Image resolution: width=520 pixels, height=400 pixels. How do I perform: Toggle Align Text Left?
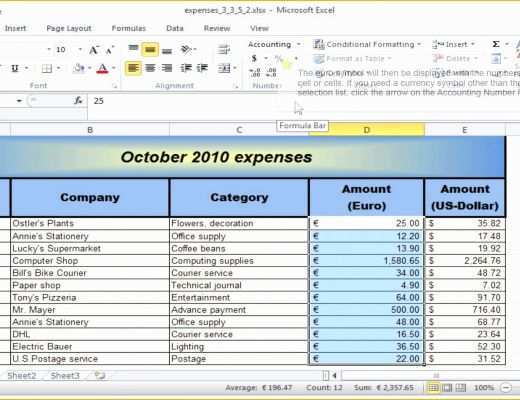(133, 68)
